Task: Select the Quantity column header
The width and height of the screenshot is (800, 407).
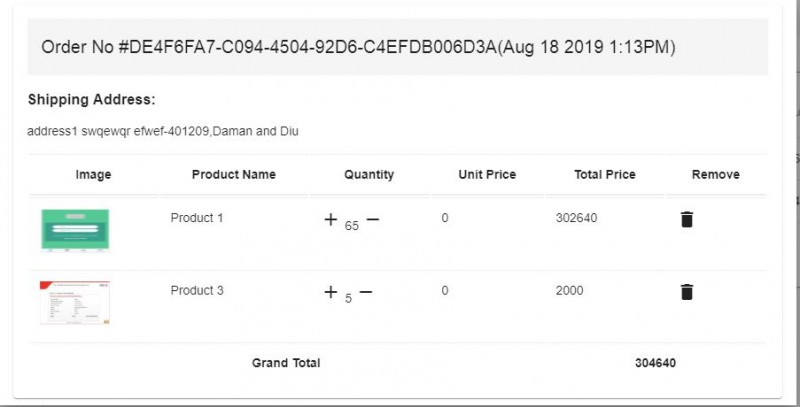Action: pyautogui.click(x=369, y=174)
